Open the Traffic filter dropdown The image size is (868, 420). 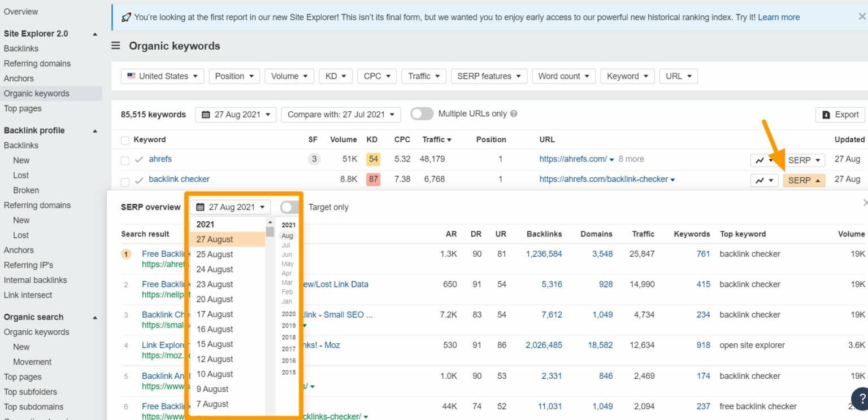424,76
